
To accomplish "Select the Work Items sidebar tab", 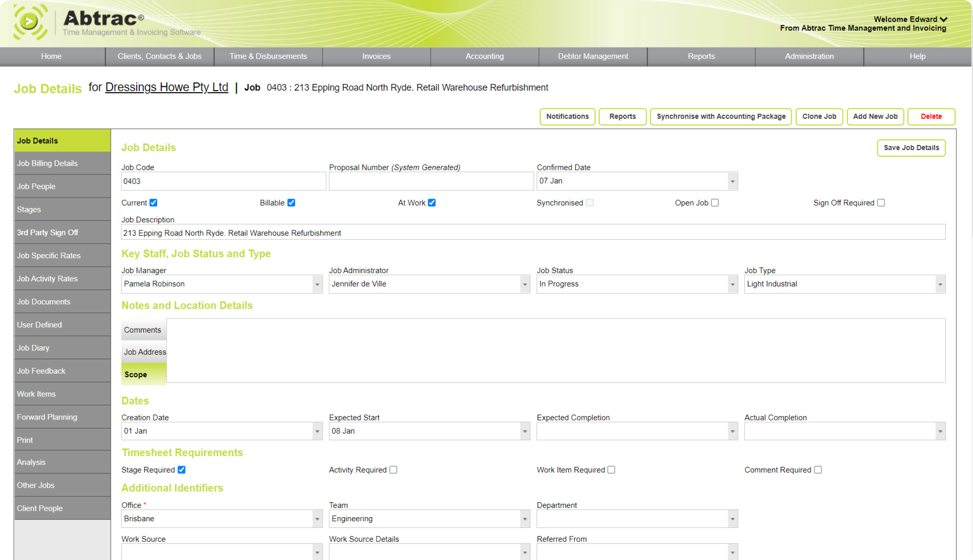I will (62, 394).
